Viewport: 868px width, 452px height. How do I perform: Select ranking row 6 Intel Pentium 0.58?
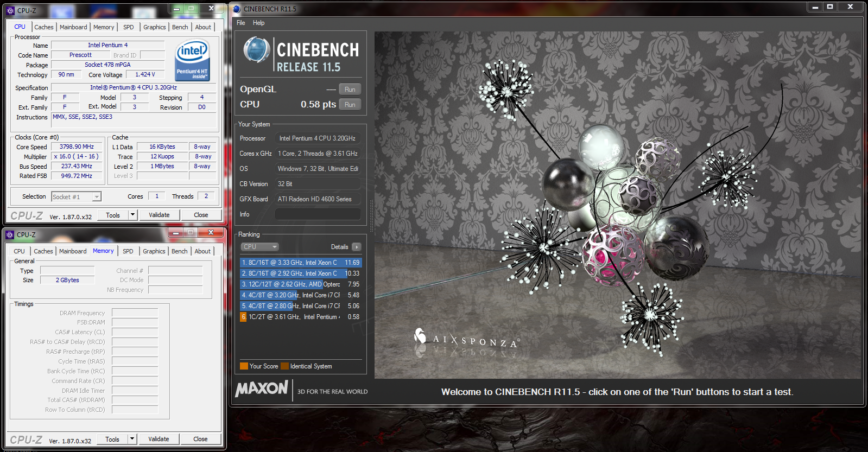pyautogui.click(x=300, y=317)
